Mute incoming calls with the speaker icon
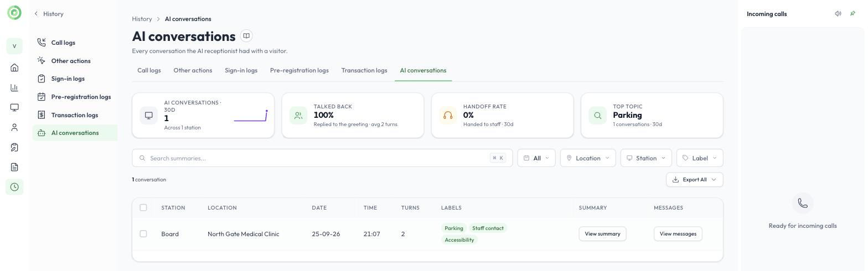The image size is (868, 271). (x=838, y=14)
